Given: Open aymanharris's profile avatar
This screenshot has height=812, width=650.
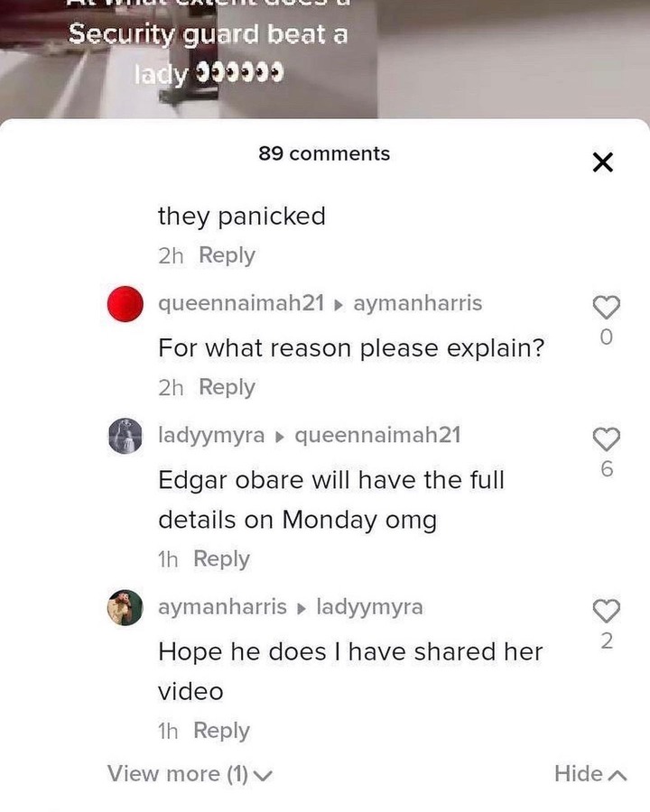Looking at the screenshot, I should tap(125, 607).
